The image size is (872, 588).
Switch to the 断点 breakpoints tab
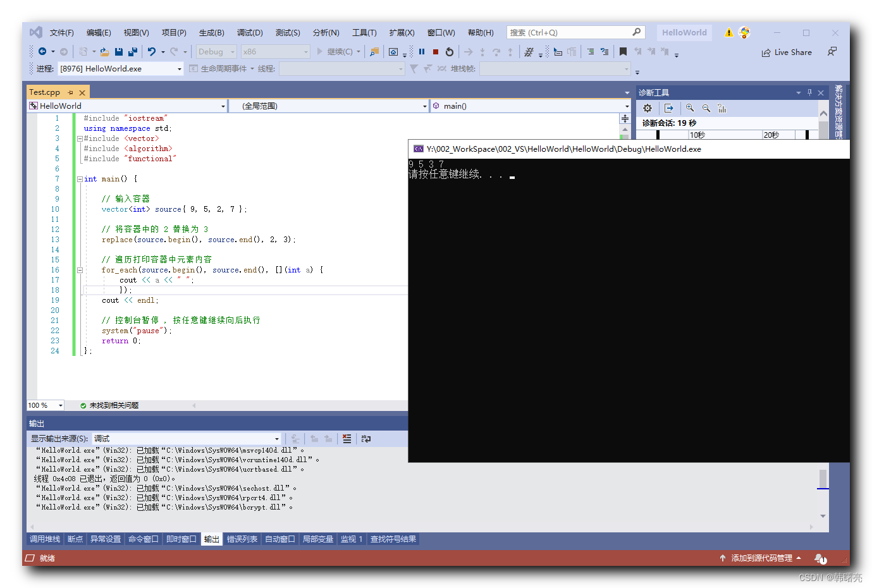[x=75, y=539]
